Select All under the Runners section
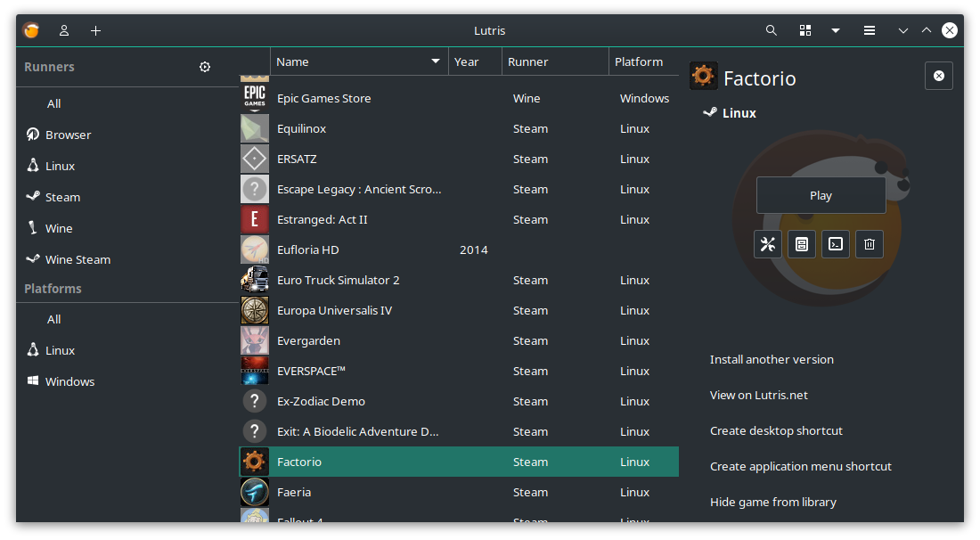 coord(53,103)
